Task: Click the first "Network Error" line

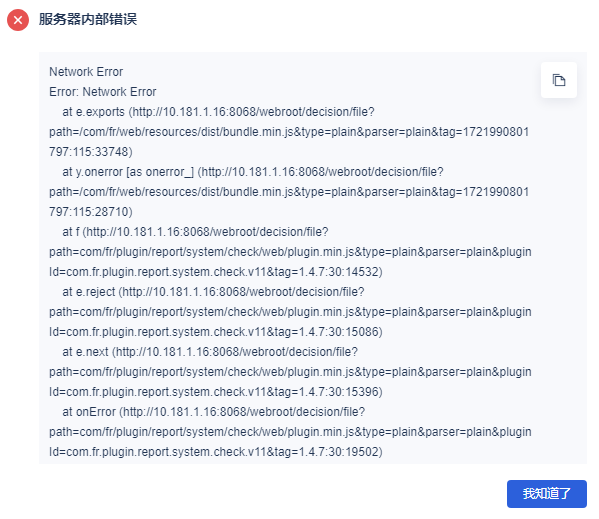Action: pyautogui.click(x=86, y=72)
